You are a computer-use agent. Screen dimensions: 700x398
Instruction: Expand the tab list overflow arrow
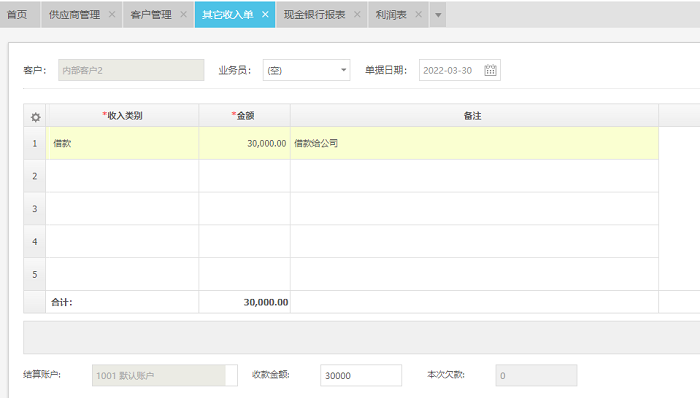pyautogui.click(x=438, y=15)
